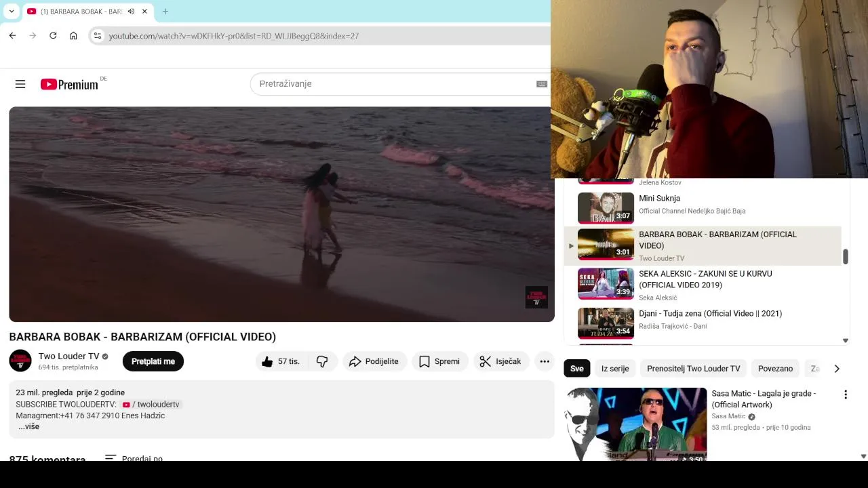868x488 pixels.
Task: Show more chips with right arrow
Action: (837, 369)
